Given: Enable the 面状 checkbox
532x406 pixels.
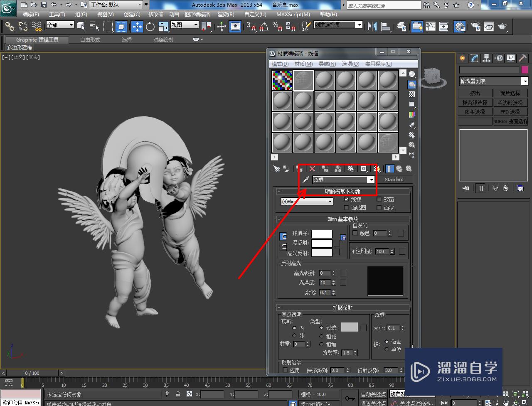Looking at the screenshot, I should [x=379, y=208].
